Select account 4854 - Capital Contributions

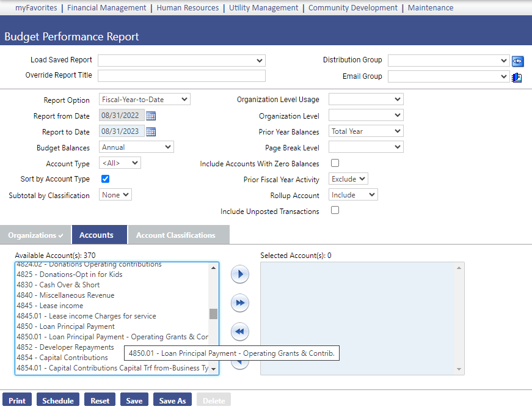click(x=70, y=358)
